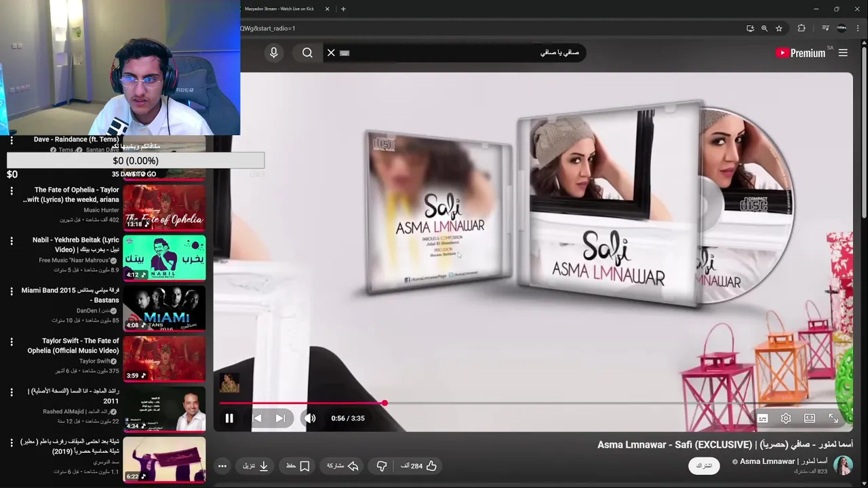Open options for Taylor Swift Official Music Video entry

11,342
